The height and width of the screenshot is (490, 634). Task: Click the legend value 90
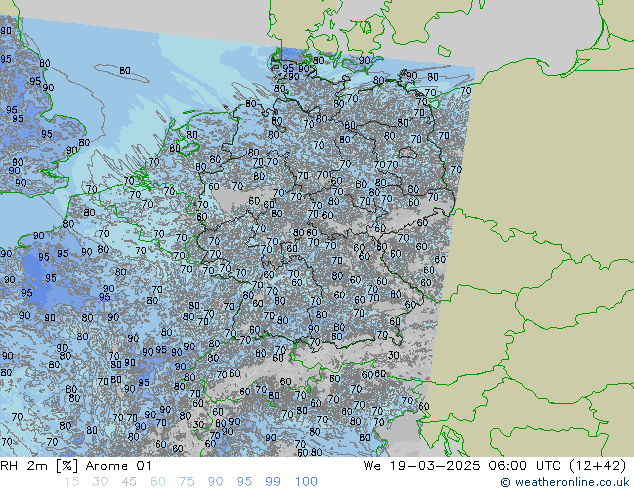(x=215, y=482)
